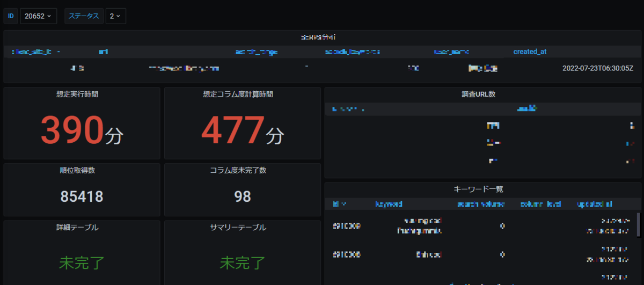Sort keyword list by search_volume column
This screenshot has height=285, width=644.
click(x=480, y=204)
